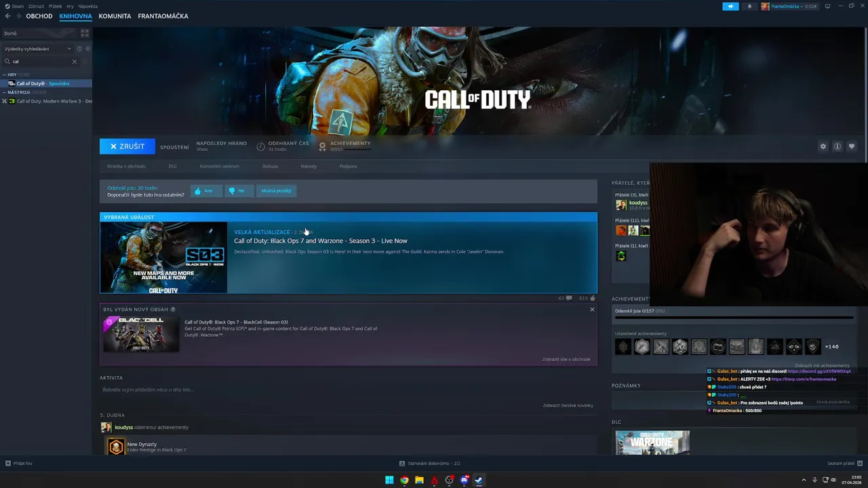This screenshot has width=868, height=488.
Task: Click the thumbs-up icon on the event
Action: click(593, 298)
